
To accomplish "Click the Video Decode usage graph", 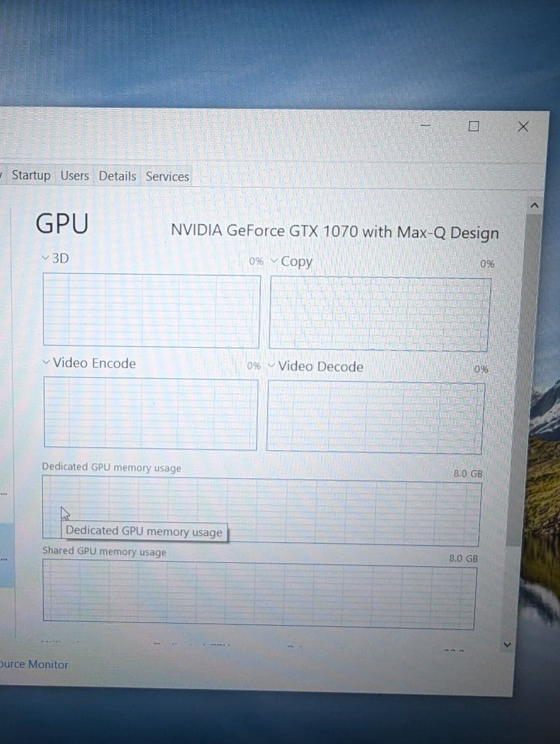I will click(375, 417).
